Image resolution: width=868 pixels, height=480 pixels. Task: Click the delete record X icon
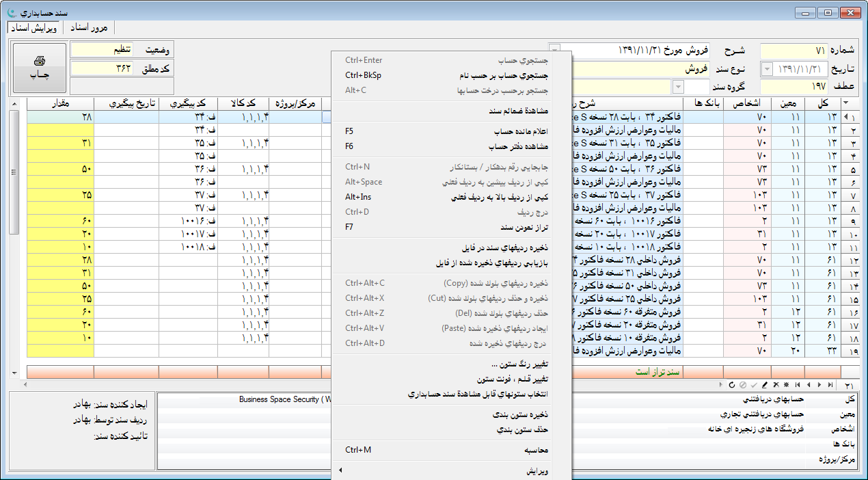[x=776, y=386]
